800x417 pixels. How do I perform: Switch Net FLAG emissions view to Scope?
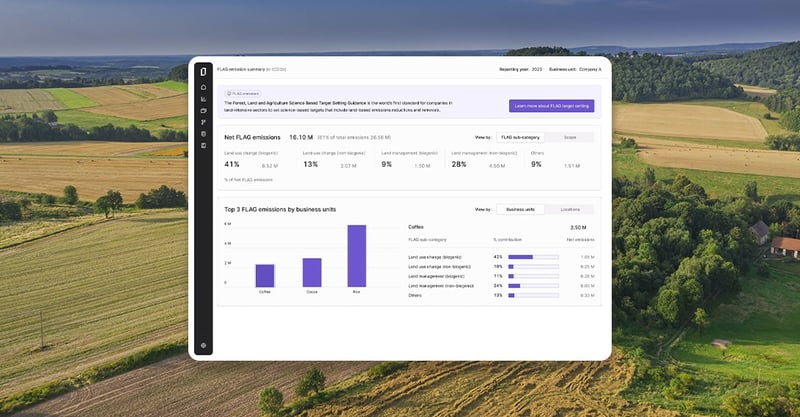pos(570,137)
